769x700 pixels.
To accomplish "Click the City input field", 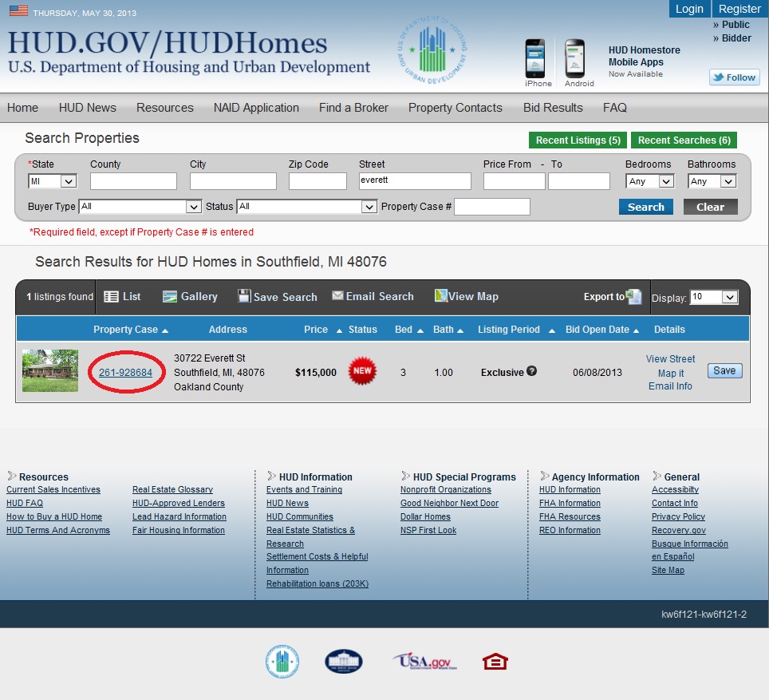I will coord(233,181).
